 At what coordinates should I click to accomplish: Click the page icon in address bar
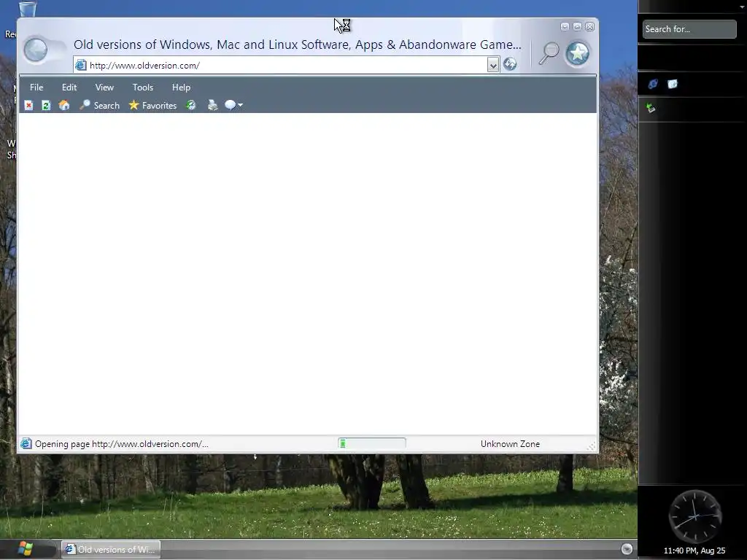(81, 65)
